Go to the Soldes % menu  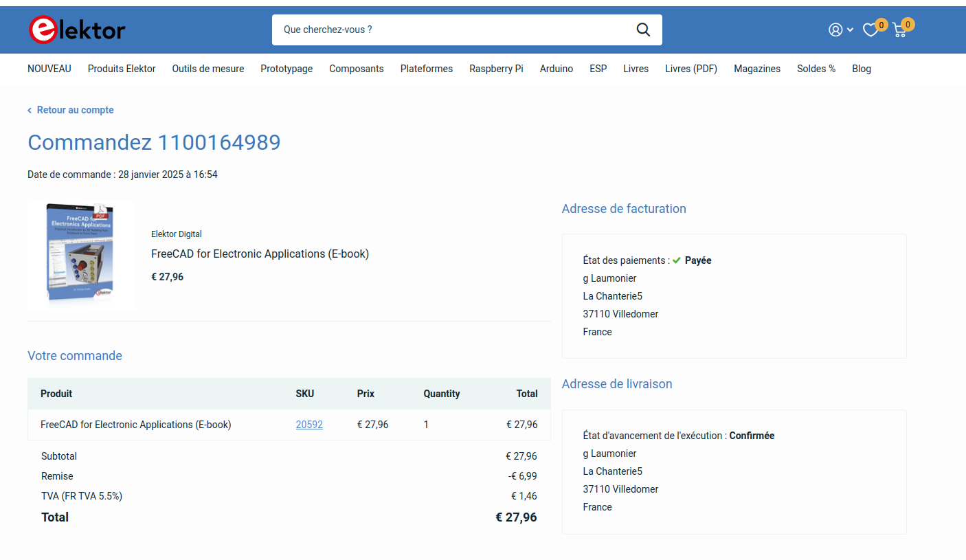click(x=816, y=69)
